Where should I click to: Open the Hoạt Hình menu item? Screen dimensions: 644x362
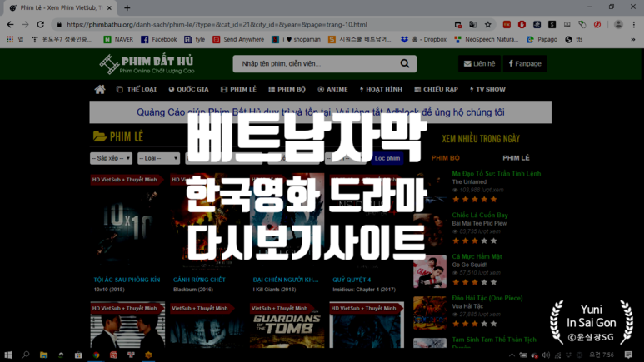(x=381, y=90)
